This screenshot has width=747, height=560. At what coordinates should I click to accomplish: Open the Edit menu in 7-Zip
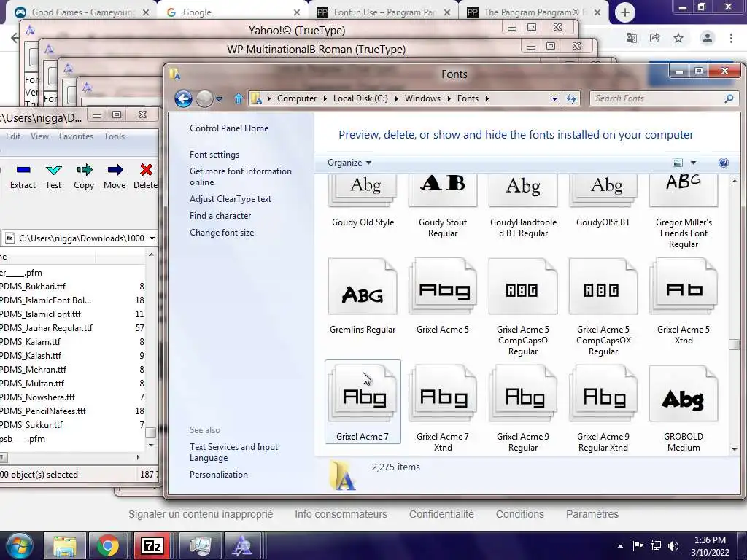click(x=13, y=136)
